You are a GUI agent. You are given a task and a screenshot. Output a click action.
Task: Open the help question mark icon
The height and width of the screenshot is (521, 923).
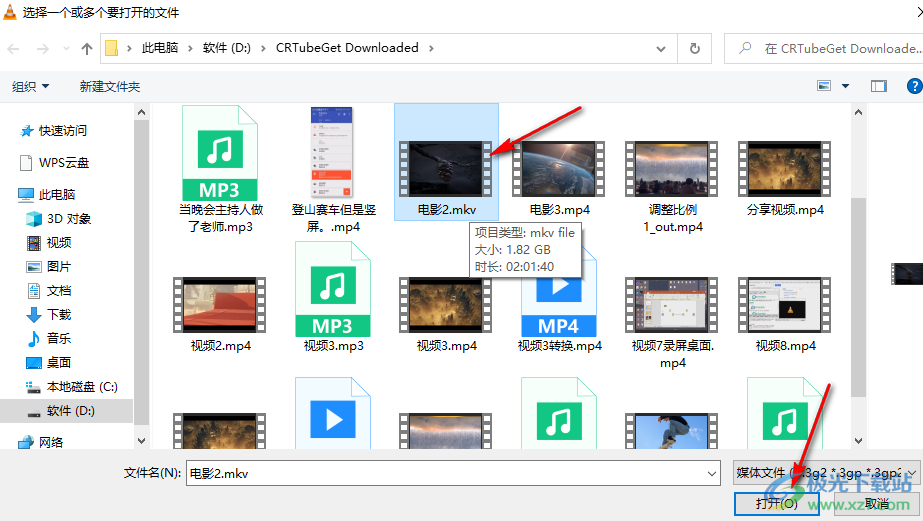click(x=914, y=87)
